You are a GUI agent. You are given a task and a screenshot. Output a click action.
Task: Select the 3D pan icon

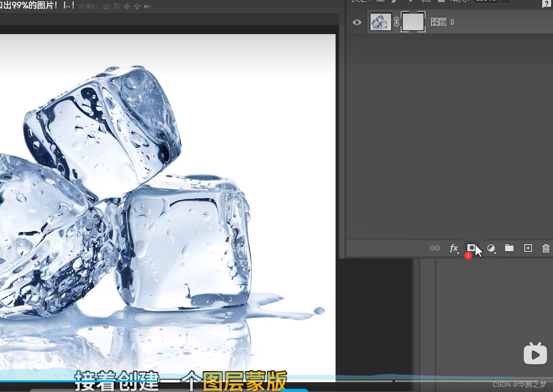pyautogui.click(x=127, y=7)
